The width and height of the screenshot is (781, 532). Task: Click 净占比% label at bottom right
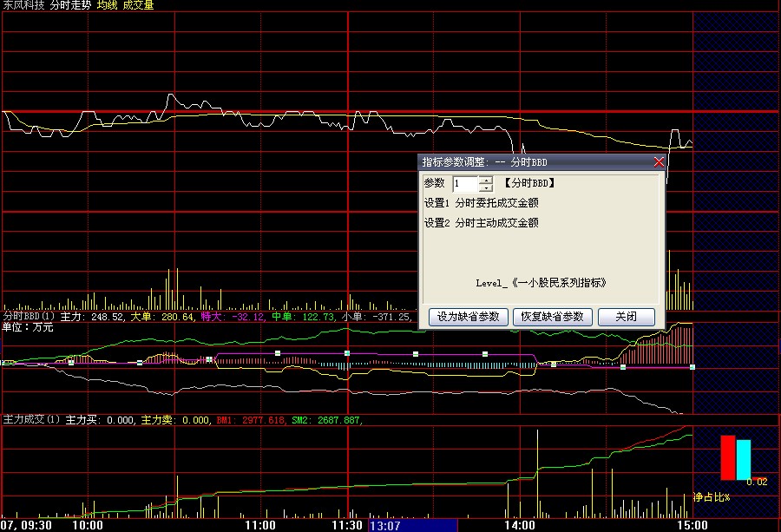click(712, 497)
